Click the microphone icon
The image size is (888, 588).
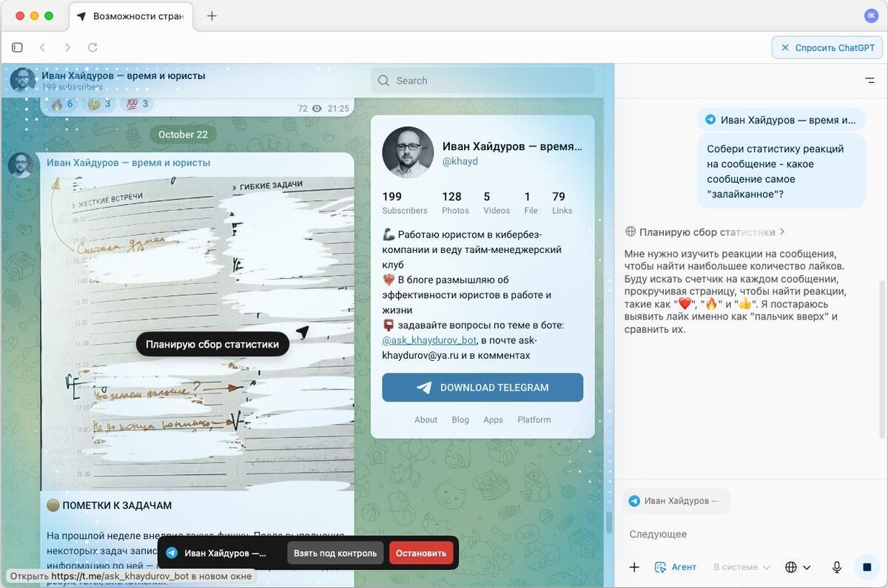coord(837,567)
